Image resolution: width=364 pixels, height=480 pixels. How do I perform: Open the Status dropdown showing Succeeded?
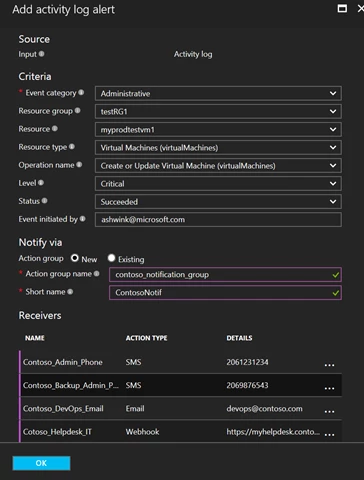point(218,202)
